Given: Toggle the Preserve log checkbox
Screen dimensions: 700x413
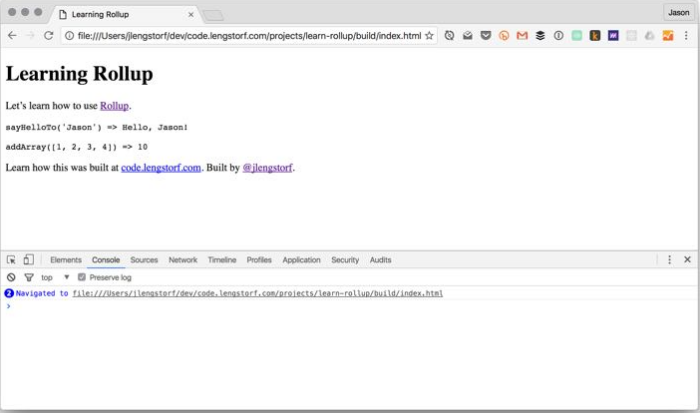Looking at the screenshot, I should click(82, 277).
